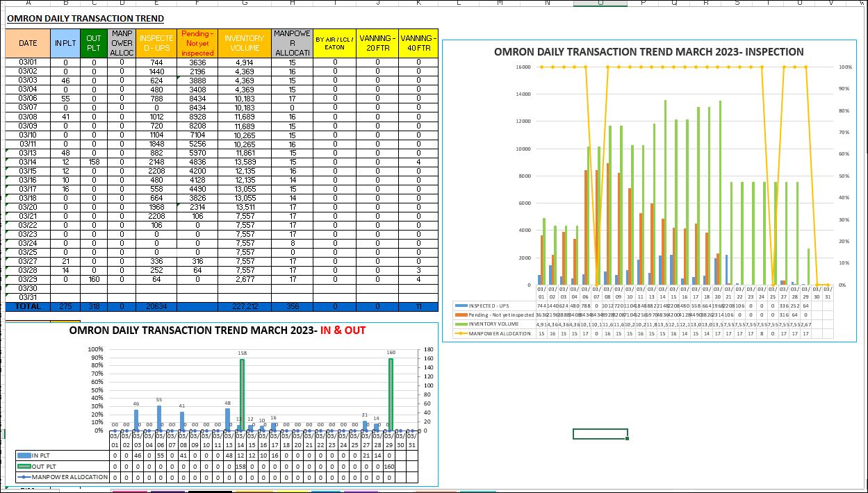Select the IN & OUT chart title

click(218, 331)
